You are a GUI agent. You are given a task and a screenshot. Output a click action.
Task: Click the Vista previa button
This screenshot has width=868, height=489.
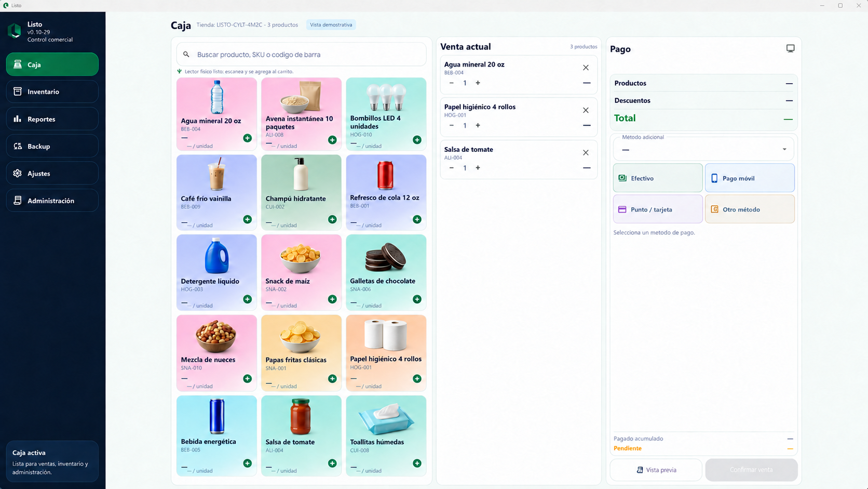656,470
